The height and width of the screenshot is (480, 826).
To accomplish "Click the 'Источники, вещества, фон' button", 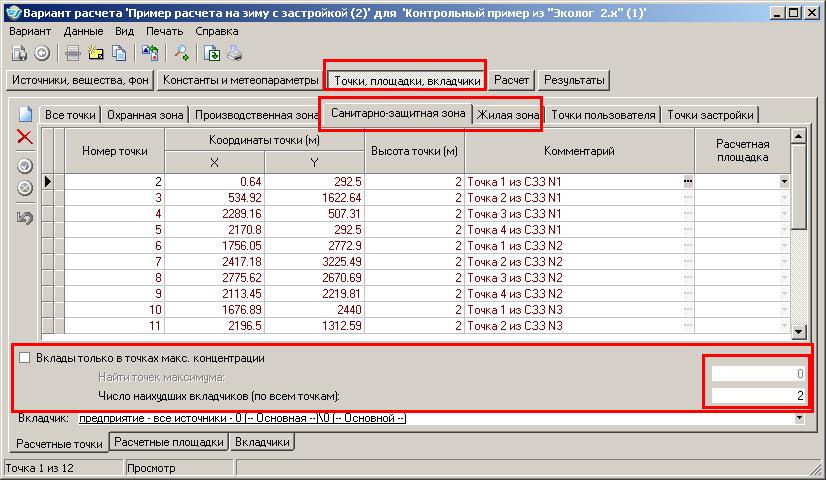I will pyautogui.click(x=81, y=79).
